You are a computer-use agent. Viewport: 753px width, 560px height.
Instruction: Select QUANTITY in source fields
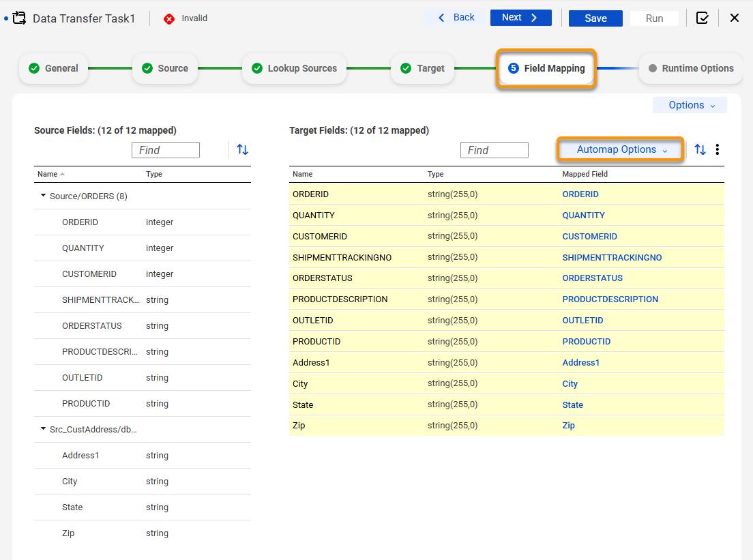click(143, 248)
